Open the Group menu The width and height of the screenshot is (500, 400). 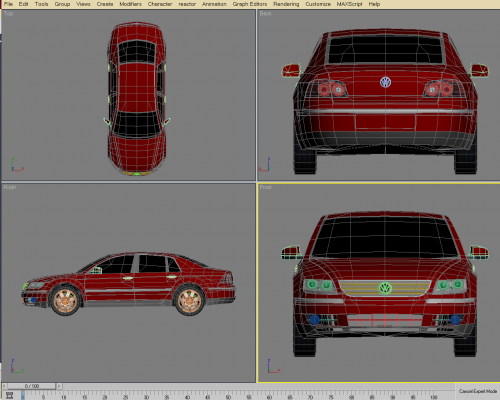pyautogui.click(x=62, y=4)
